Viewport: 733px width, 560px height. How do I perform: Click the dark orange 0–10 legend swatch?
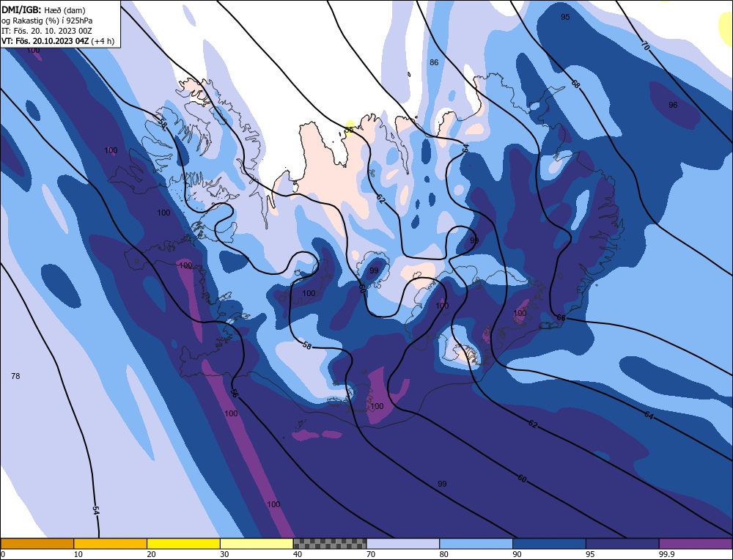tap(37, 544)
